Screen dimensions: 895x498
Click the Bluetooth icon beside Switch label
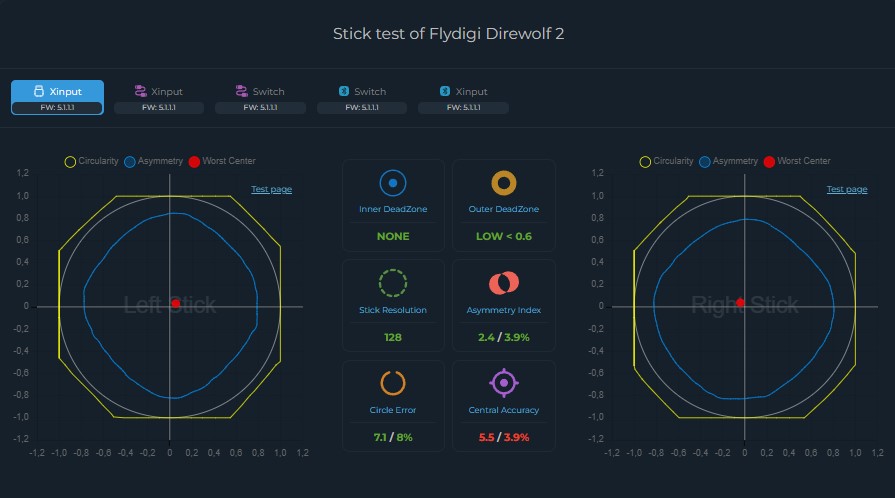344,91
